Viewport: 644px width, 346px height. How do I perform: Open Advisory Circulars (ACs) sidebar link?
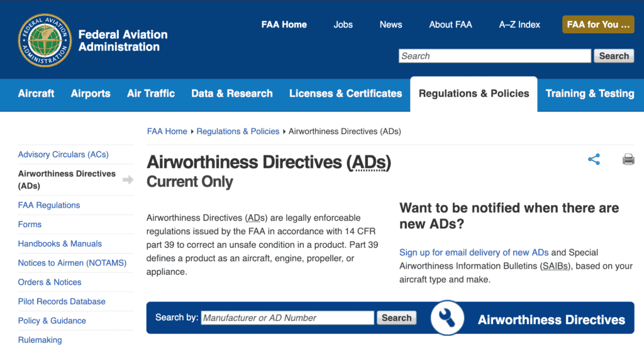point(64,155)
